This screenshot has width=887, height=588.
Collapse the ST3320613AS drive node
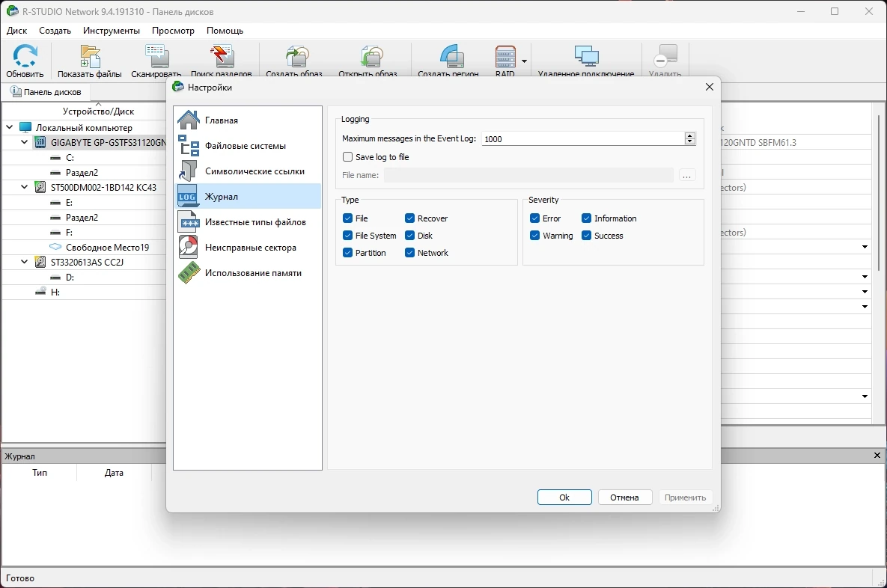click(24, 262)
